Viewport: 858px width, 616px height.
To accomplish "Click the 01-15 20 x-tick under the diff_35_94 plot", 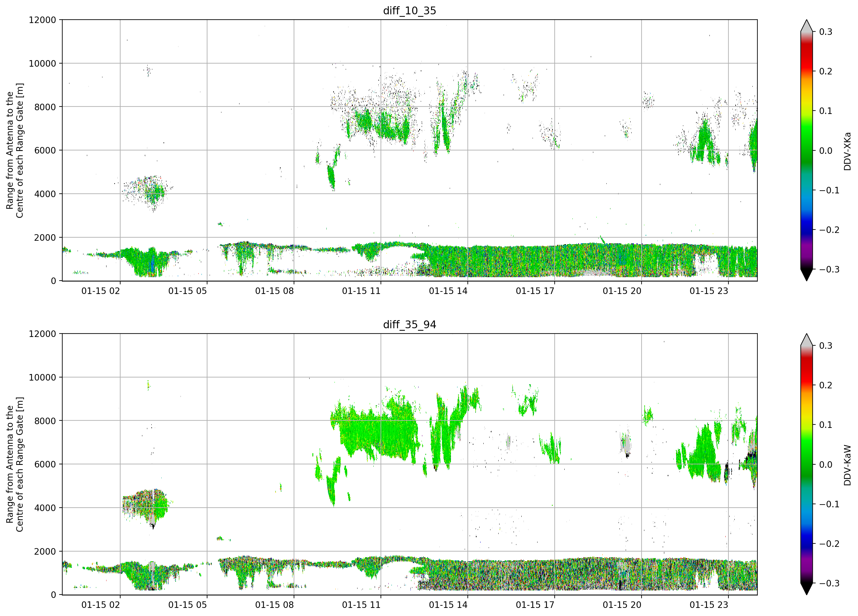I will pyautogui.click(x=622, y=605).
